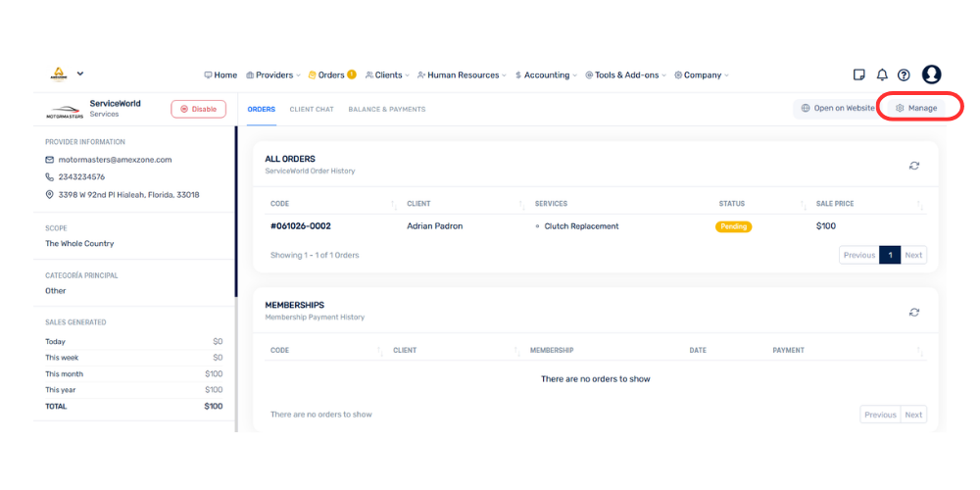The height and width of the screenshot is (490, 980).
Task: Click The Whole Country scope value
Action: click(x=79, y=244)
